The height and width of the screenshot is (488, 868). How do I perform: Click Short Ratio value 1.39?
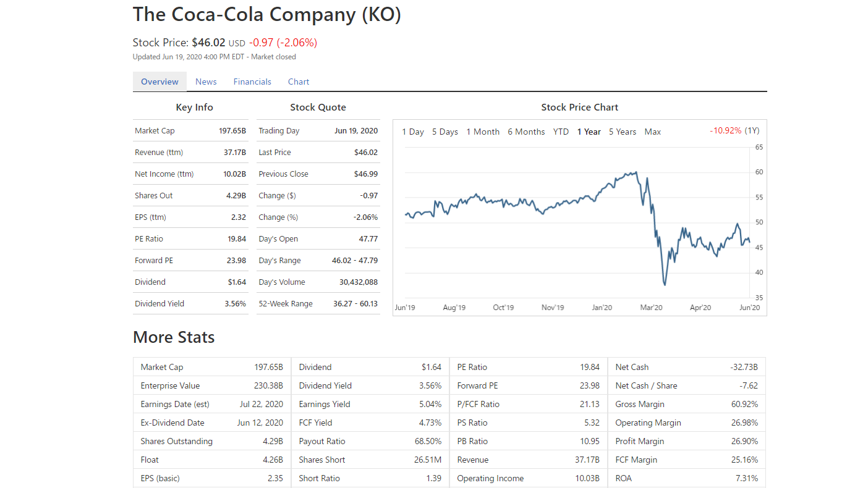click(x=434, y=479)
